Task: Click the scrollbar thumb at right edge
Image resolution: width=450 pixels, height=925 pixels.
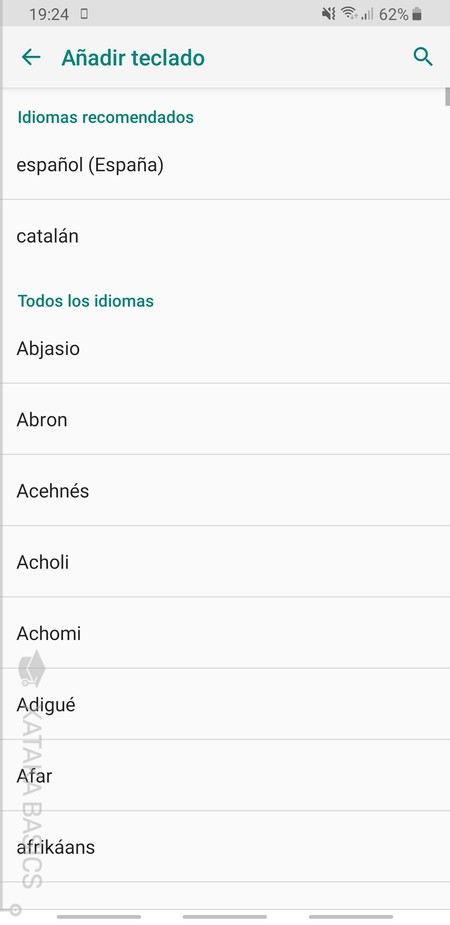Action: [448, 96]
